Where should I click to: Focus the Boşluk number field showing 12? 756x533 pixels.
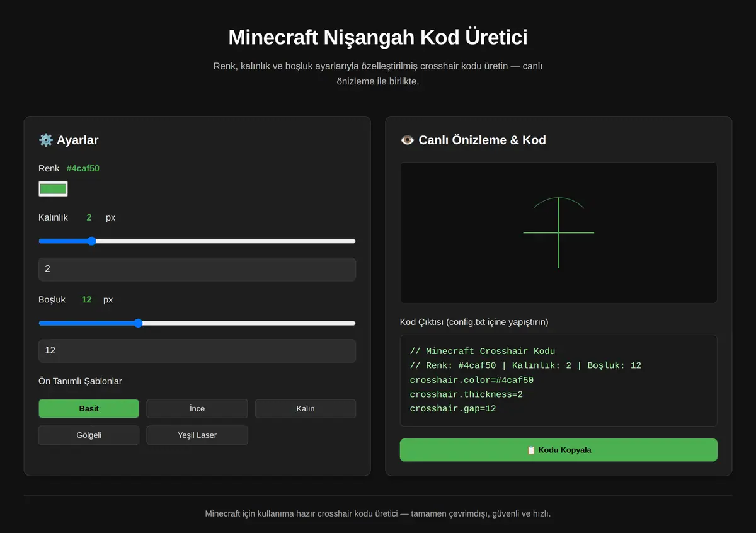tap(197, 350)
